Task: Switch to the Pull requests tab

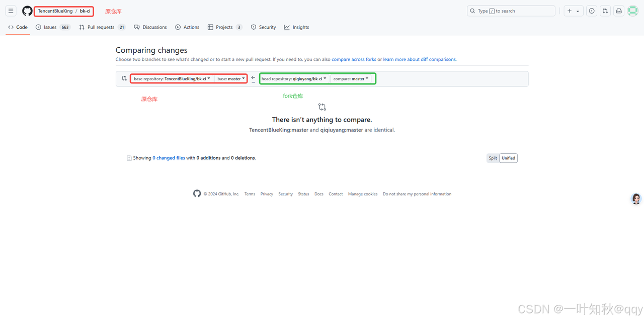Action: tap(102, 27)
